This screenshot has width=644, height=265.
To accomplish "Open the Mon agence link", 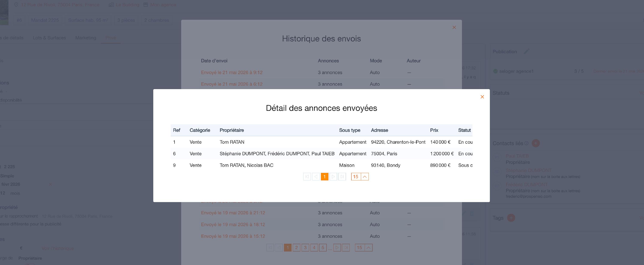I will pyautogui.click(x=163, y=5).
